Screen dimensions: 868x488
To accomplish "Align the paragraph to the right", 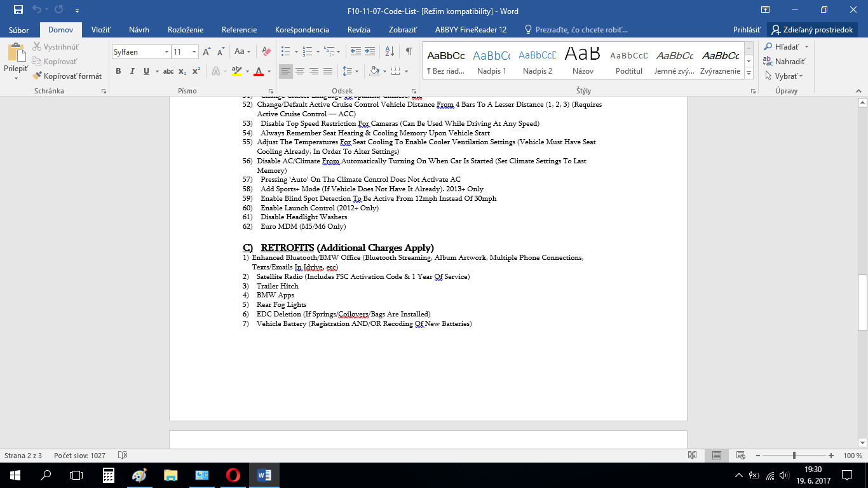I will [314, 71].
